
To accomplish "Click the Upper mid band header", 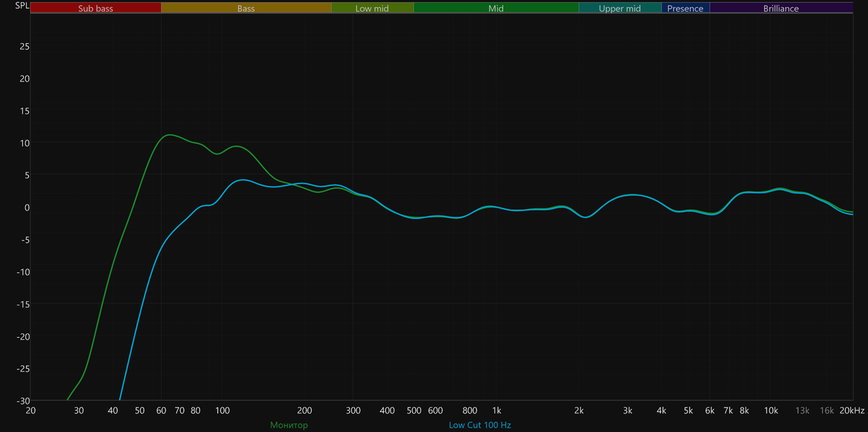I will (620, 8).
